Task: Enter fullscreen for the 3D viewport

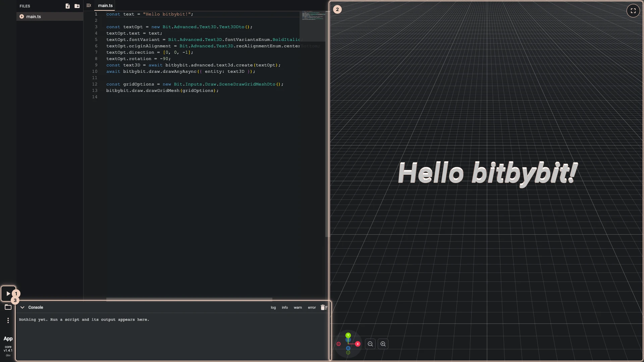Action: pyautogui.click(x=633, y=11)
